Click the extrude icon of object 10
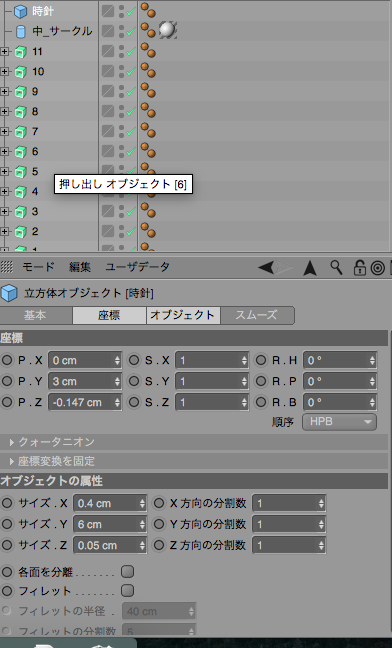 (21, 72)
